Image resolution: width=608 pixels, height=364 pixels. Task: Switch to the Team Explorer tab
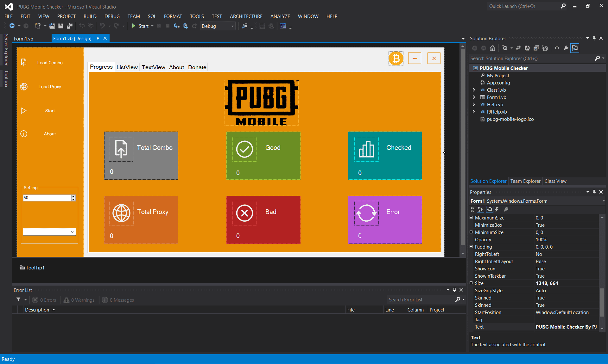point(525,181)
